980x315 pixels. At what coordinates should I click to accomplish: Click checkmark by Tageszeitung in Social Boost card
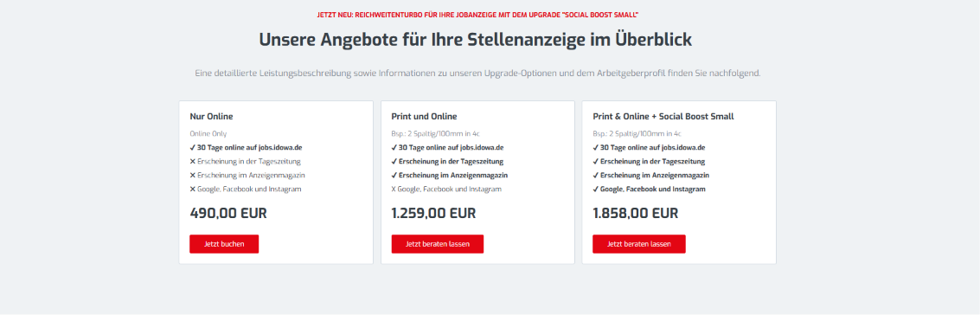tap(596, 162)
